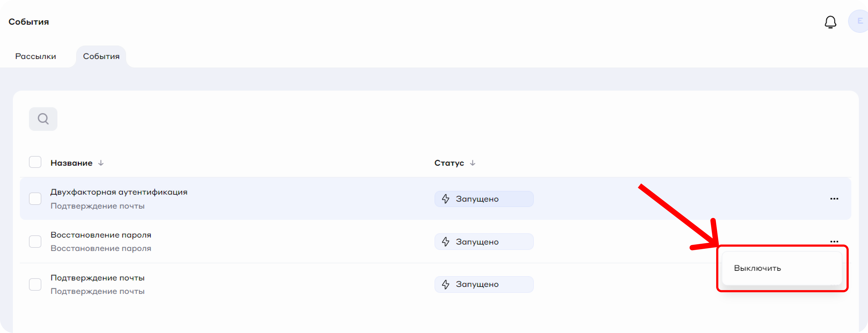Viewport: 868px width, 333px height.
Task: Open the Двухфакторная аутентификация event name
Action: (x=119, y=192)
